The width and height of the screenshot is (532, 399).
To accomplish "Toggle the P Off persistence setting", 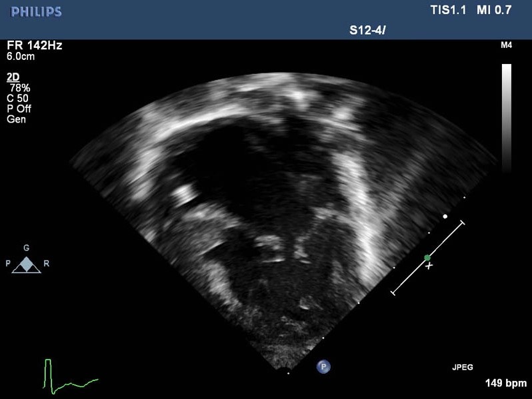I will (19, 109).
